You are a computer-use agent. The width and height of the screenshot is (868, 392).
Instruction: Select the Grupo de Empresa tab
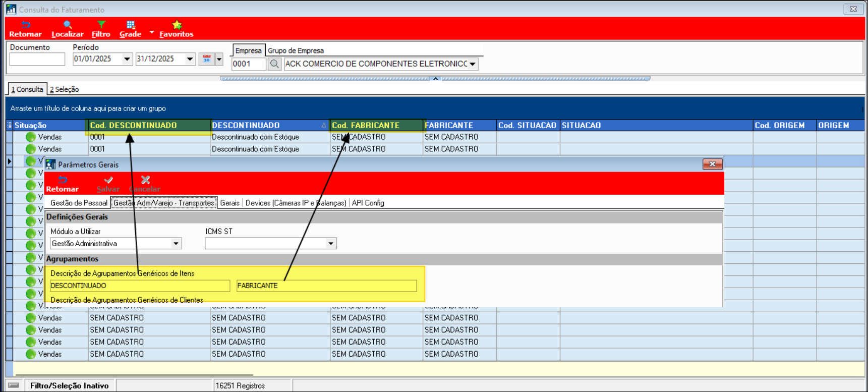(296, 50)
